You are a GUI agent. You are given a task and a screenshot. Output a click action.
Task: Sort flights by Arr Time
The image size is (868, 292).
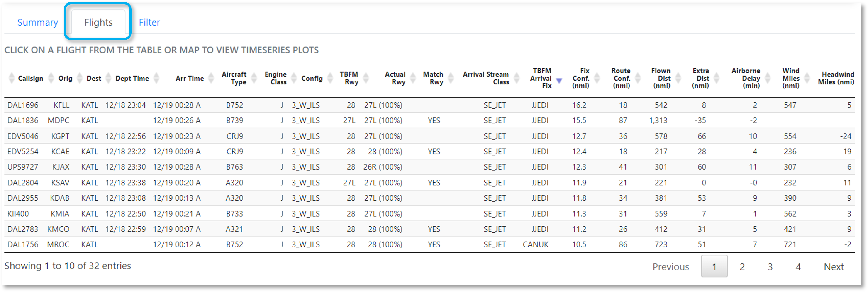(x=189, y=78)
